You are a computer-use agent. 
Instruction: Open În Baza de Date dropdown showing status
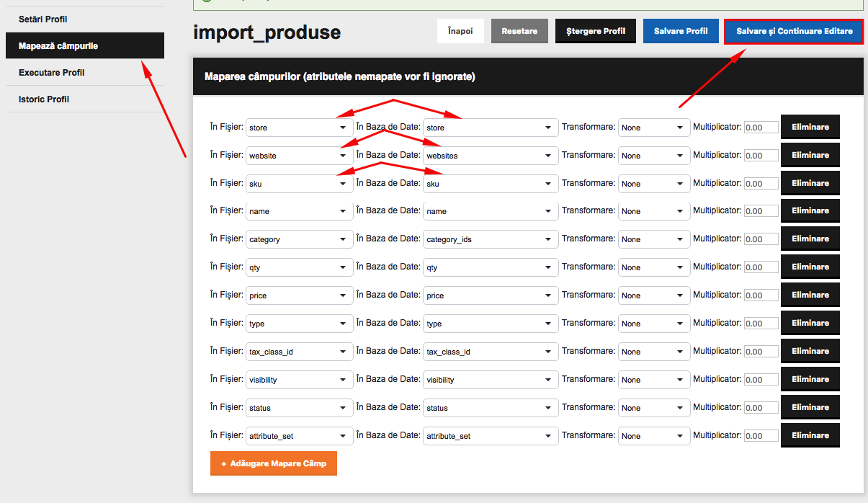point(491,408)
